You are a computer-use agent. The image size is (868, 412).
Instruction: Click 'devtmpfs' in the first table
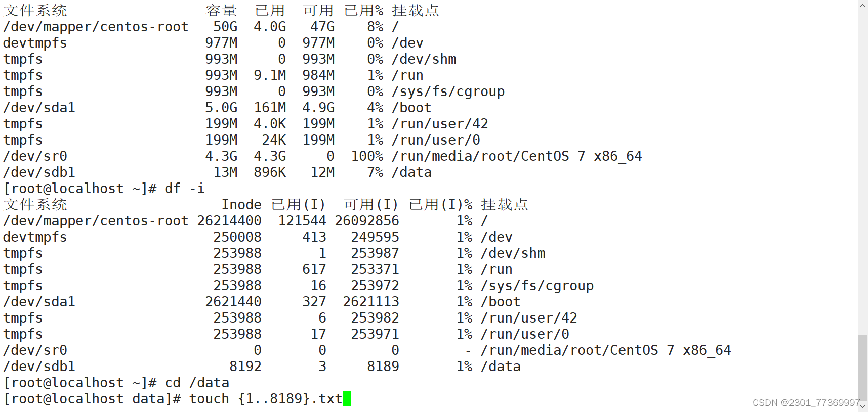coord(35,43)
